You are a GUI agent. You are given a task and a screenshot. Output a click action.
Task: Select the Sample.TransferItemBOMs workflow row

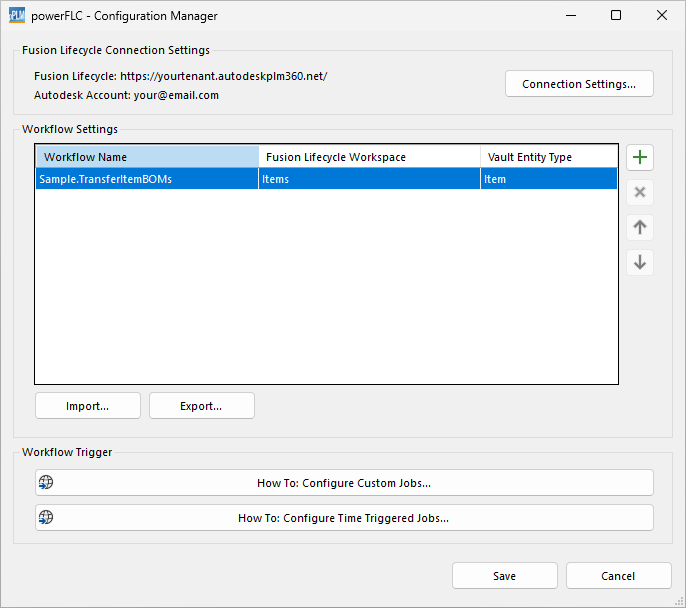tap(145, 179)
